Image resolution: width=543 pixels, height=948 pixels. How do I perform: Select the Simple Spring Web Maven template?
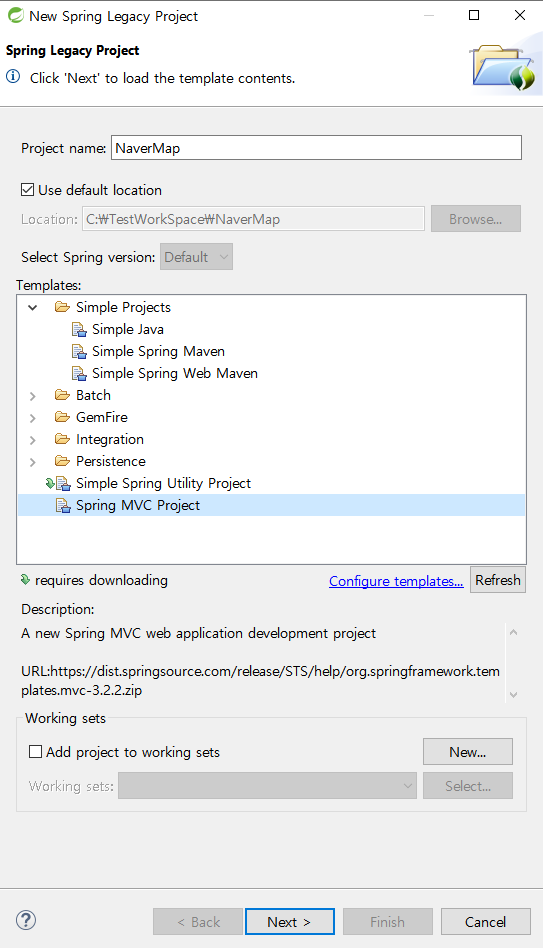175,374
